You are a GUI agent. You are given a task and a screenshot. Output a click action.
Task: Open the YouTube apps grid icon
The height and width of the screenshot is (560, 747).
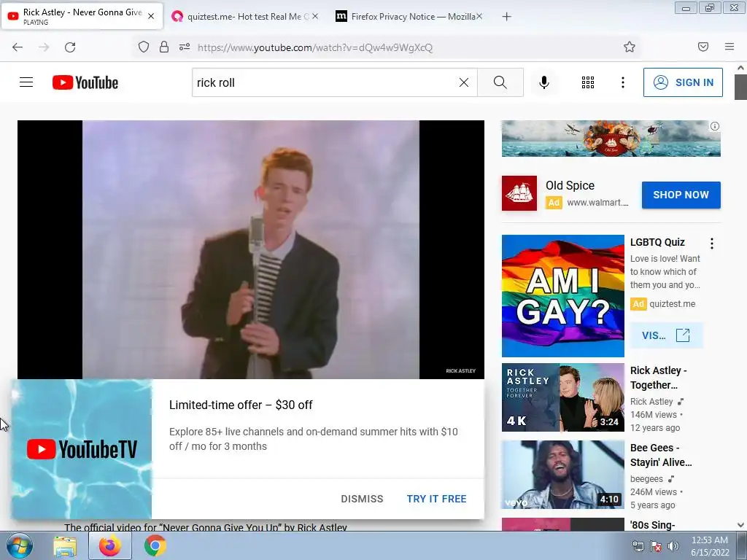click(588, 82)
